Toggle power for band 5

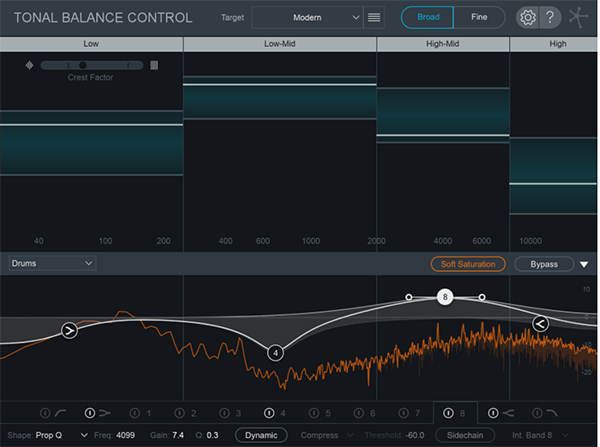point(314,413)
